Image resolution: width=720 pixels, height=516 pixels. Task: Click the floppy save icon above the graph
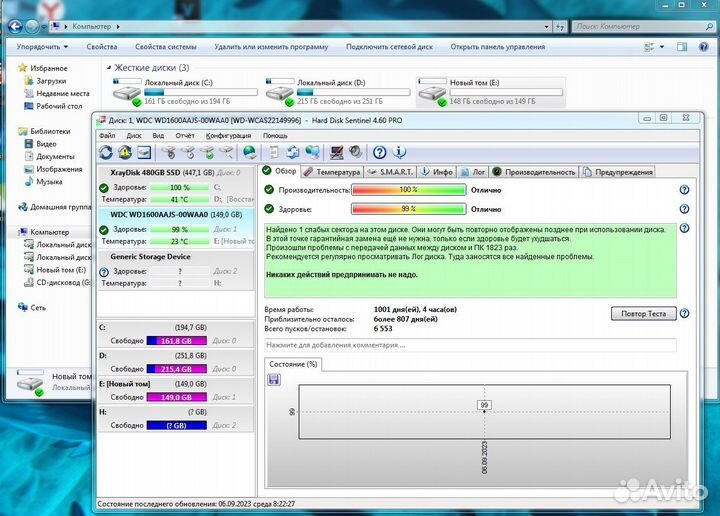(x=274, y=380)
